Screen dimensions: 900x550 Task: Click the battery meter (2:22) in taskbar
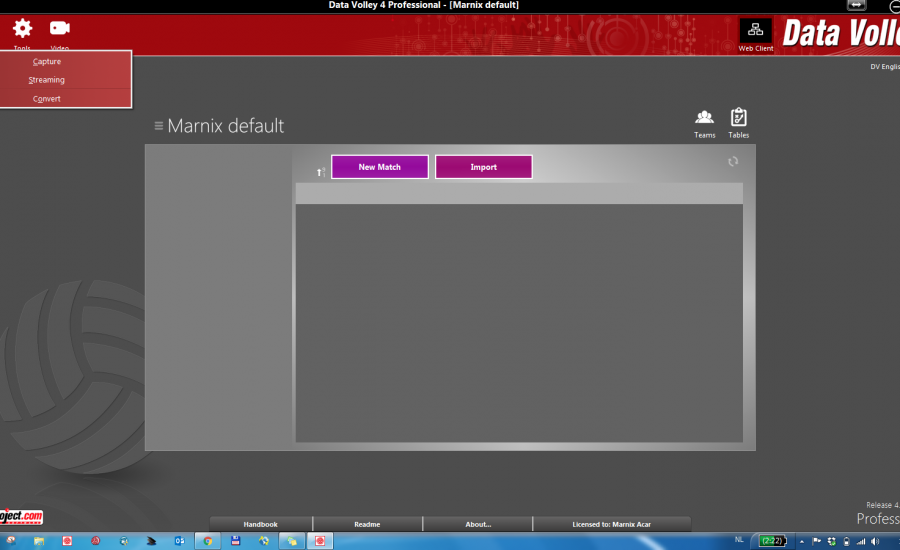(x=773, y=541)
